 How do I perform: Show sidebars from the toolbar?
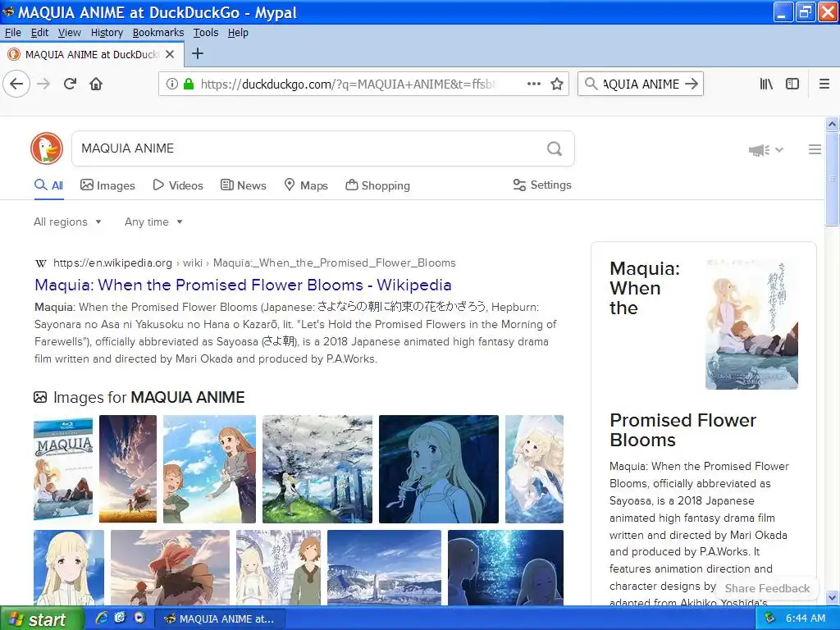point(792,84)
